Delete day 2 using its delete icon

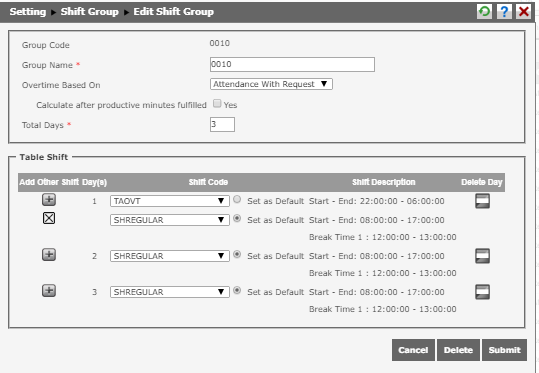482,256
